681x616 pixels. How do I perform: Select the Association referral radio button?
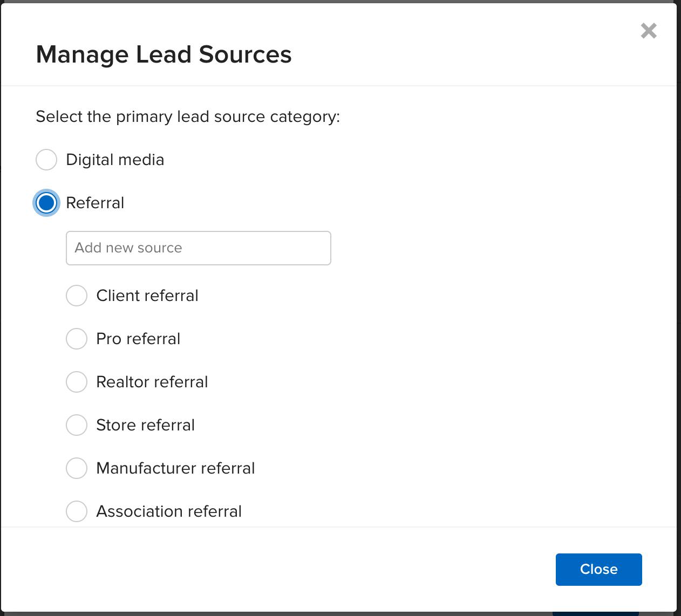(77, 511)
